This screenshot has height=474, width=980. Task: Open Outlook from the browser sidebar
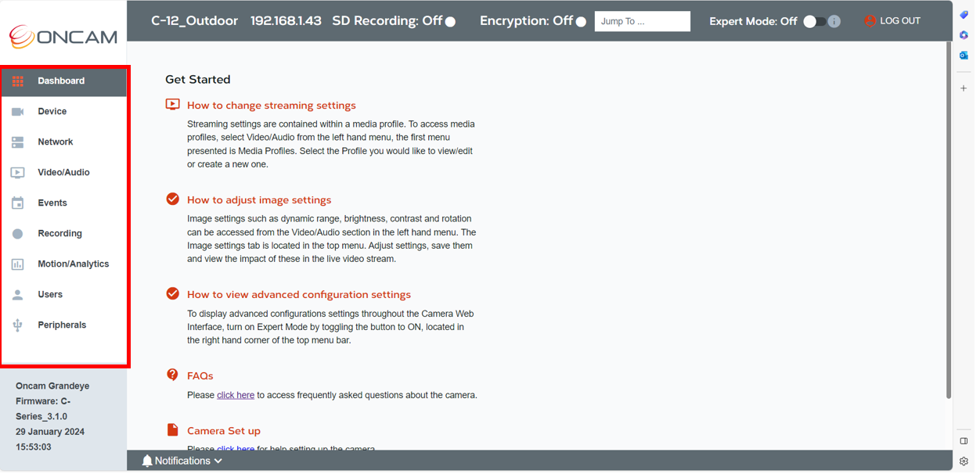[964, 56]
